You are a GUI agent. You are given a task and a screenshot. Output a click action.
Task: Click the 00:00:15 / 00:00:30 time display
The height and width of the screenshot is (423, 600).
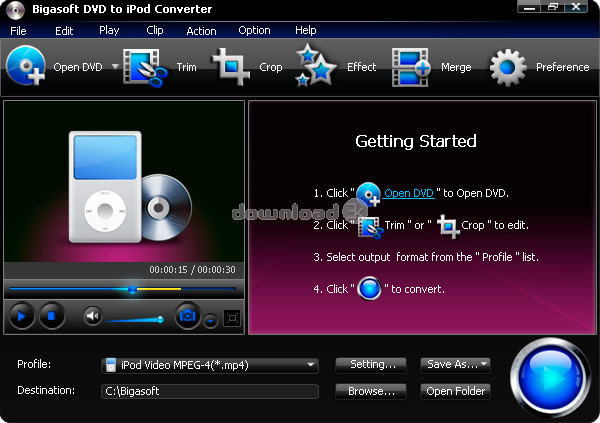coord(192,270)
